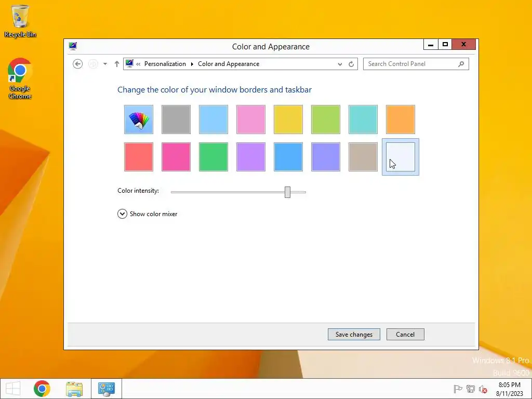Click the Control Panel taskbar button
This screenshot has height=399, width=532.
[107, 389]
